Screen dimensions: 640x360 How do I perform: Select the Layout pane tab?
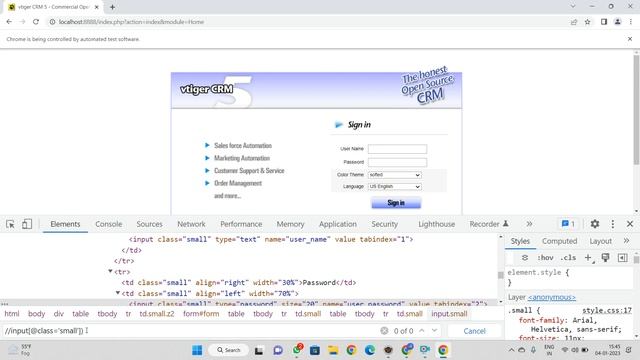pyautogui.click(x=600, y=241)
